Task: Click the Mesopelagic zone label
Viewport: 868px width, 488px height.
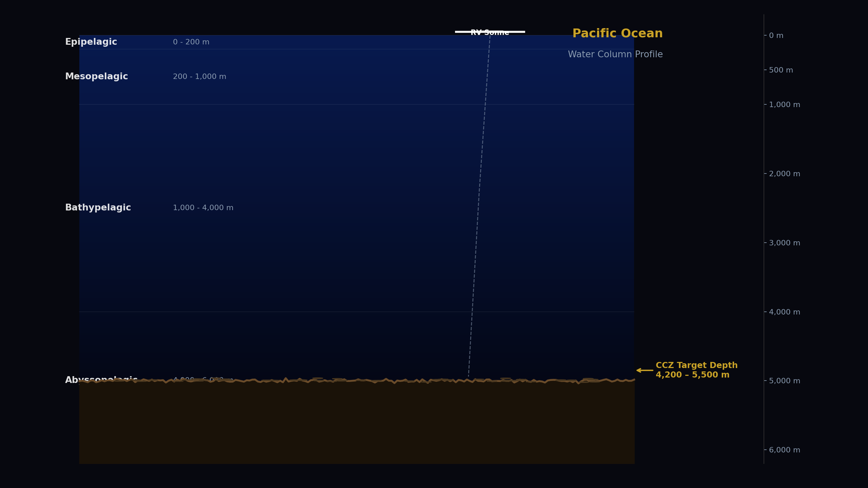Action: 96,77
